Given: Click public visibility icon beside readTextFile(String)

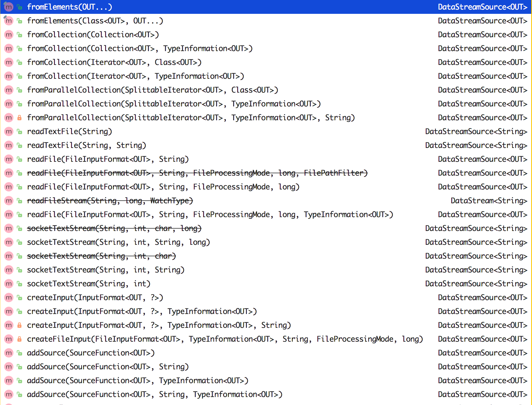Looking at the screenshot, I should tap(19, 131).
